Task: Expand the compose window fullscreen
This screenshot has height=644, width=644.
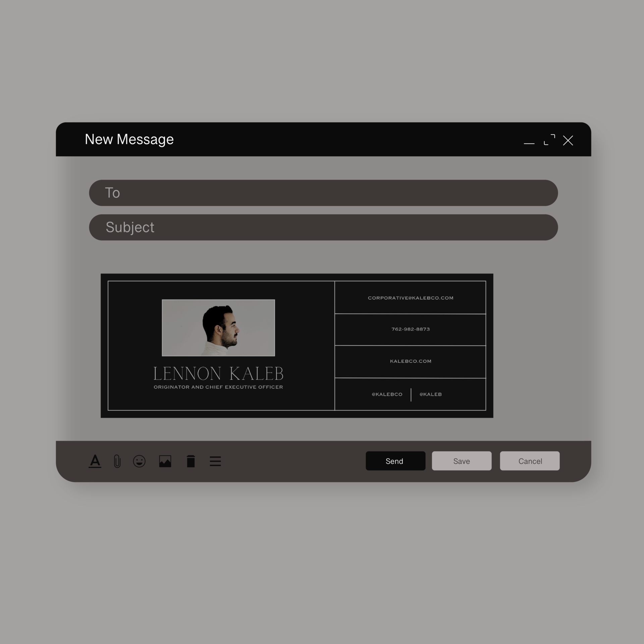Action: (548, 140)
